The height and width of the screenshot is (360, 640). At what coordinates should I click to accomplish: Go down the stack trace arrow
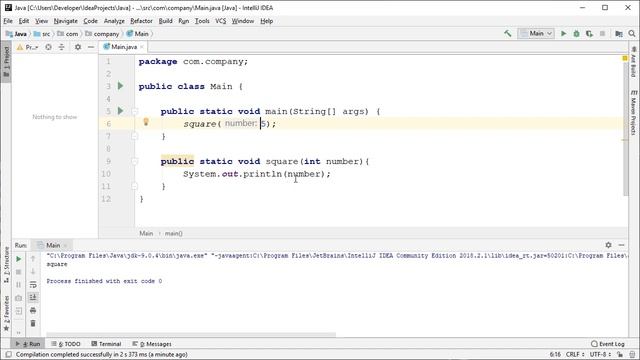pos(33,272)
